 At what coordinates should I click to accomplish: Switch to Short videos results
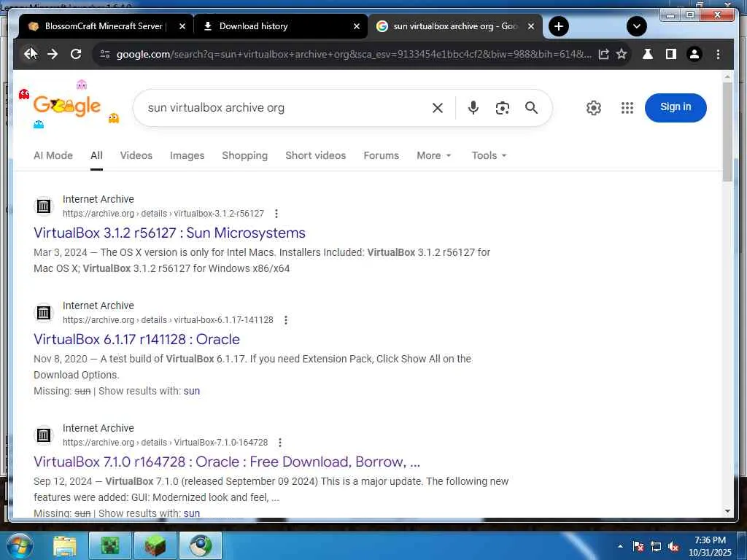pos(315,155)
